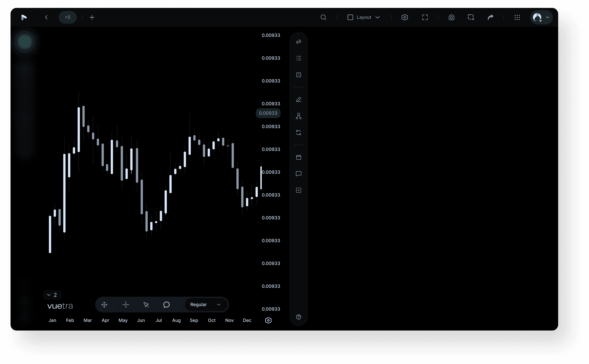This screenshot has width=589, height=364.
Task: Click the help question mark button
Action: tap(298, 317)
